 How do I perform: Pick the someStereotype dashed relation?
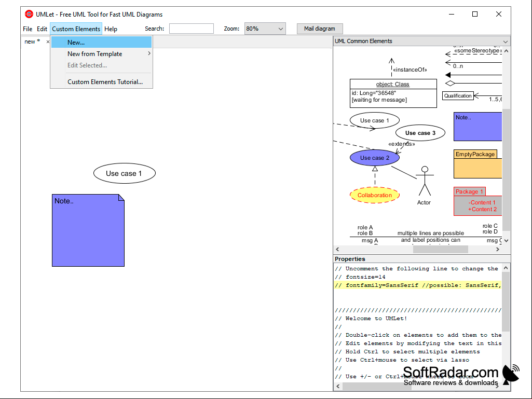tap(473, 53)
